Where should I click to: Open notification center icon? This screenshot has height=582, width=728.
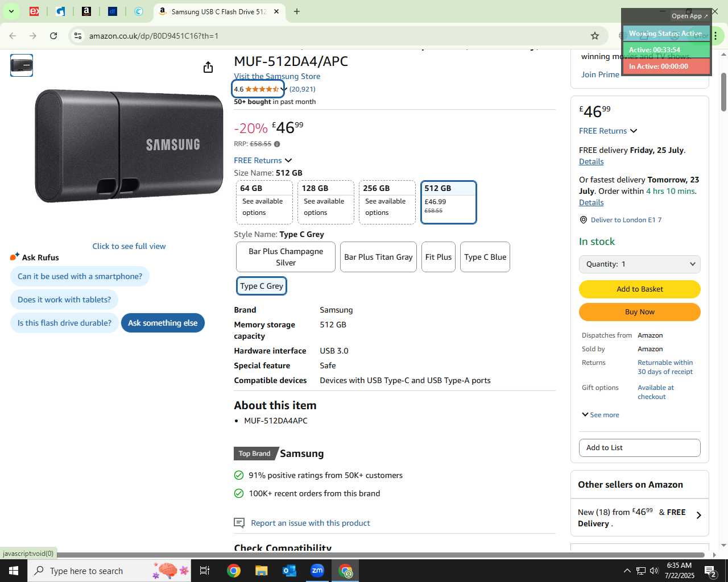(710, 571)
